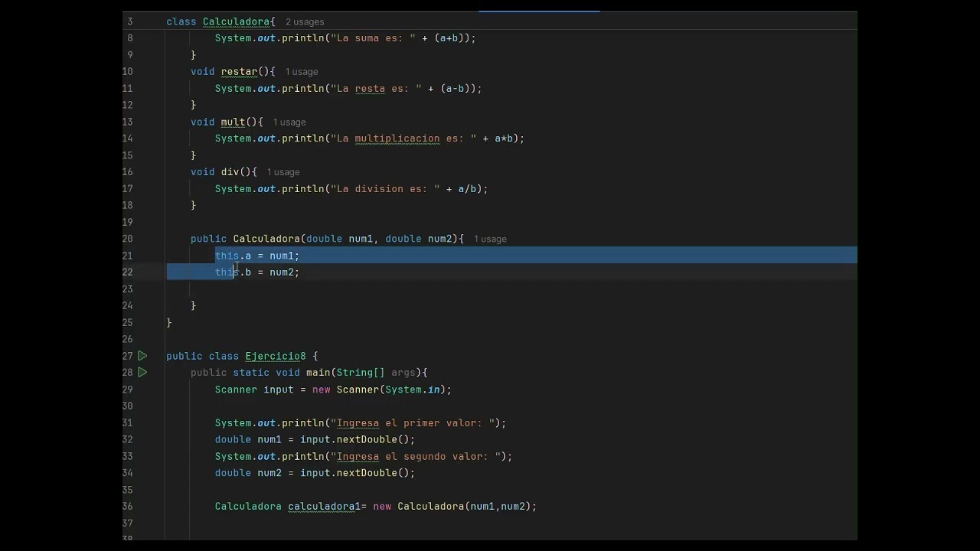980x551 pixels.
Task: Click line number 29 in the gutter
Action: pos(127,390)
